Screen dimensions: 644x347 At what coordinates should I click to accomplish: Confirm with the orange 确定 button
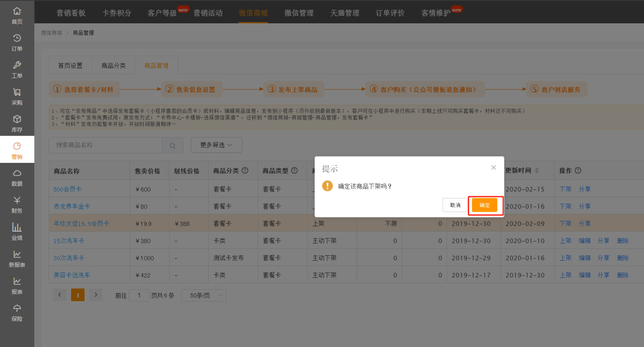pyautogui.click(x=485, y=205)
